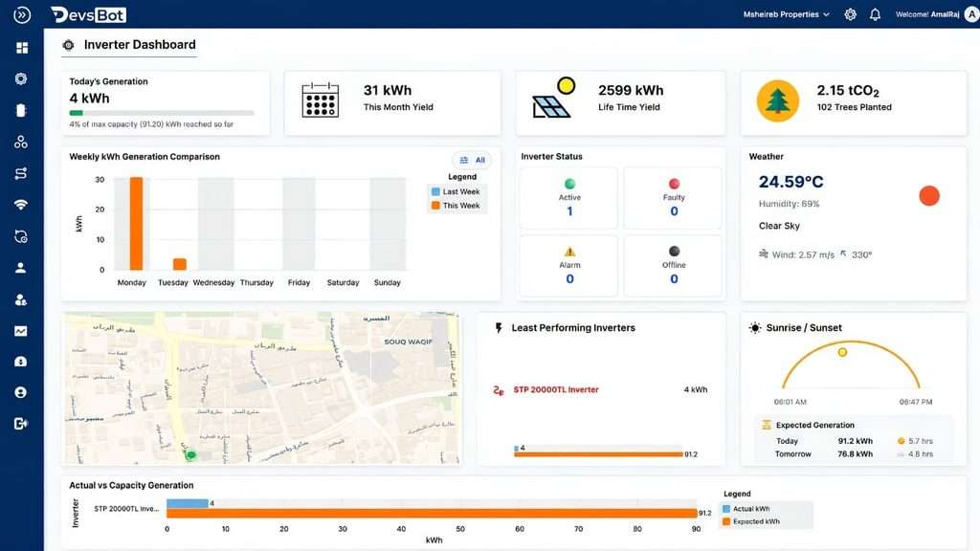Viewport: 980px width, 551px height.
Task: Click the lightning icon beside Least Performing Inverters
Action: (498, 328)
